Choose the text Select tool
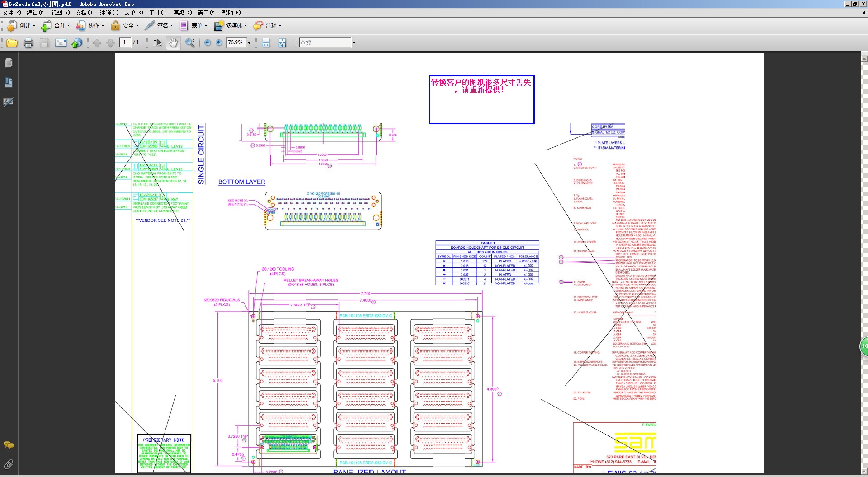The width and height of the screenshot is (868, 477). pos(157,43)
